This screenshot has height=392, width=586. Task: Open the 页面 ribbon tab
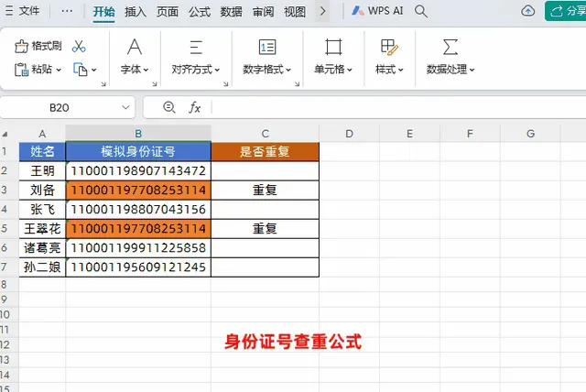point(168,12)
